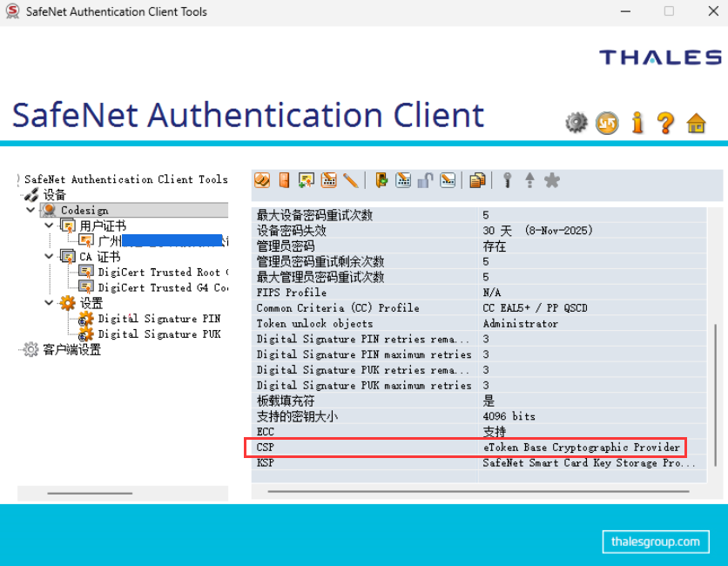Click the 设置 orange gear icon
This screenshot has width=728, height=566.
pyautogui.click(x=68, y=303)
